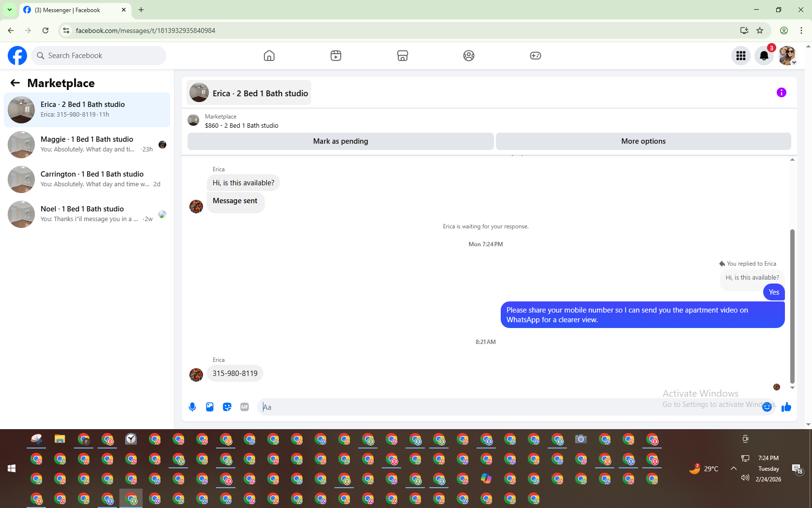Open the $860 - 2 Bed 1 Bath listing link
812x508 pixels.
(x=241, y=125)
